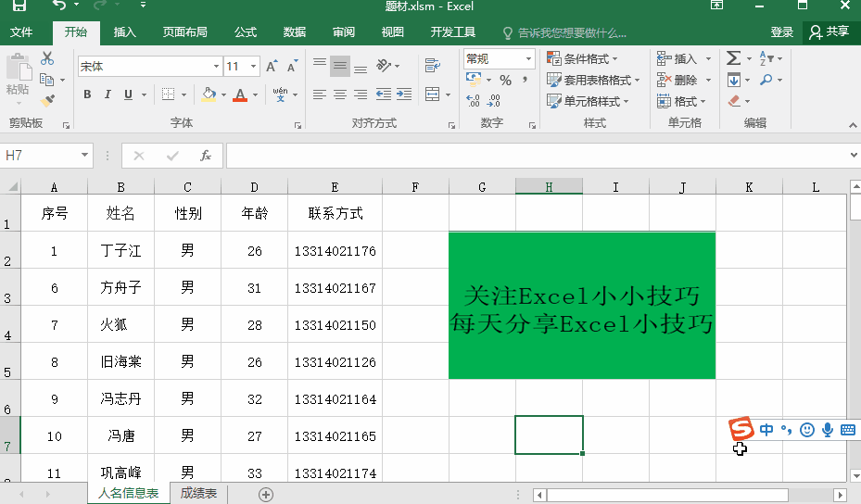This screenshot has width=861, height=504.
Task: Add a new sheet with plus icon
Action: [x=266, y=495]
